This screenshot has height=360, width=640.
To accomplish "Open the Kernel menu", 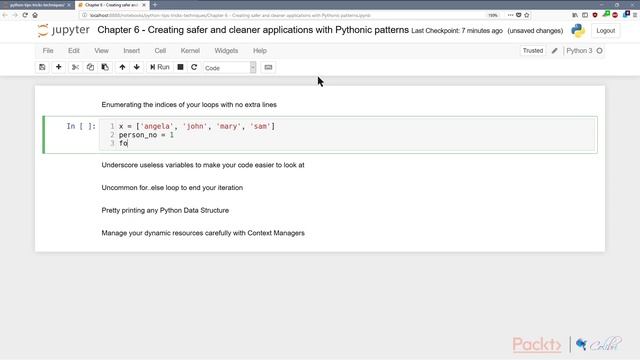I will 190,51.
